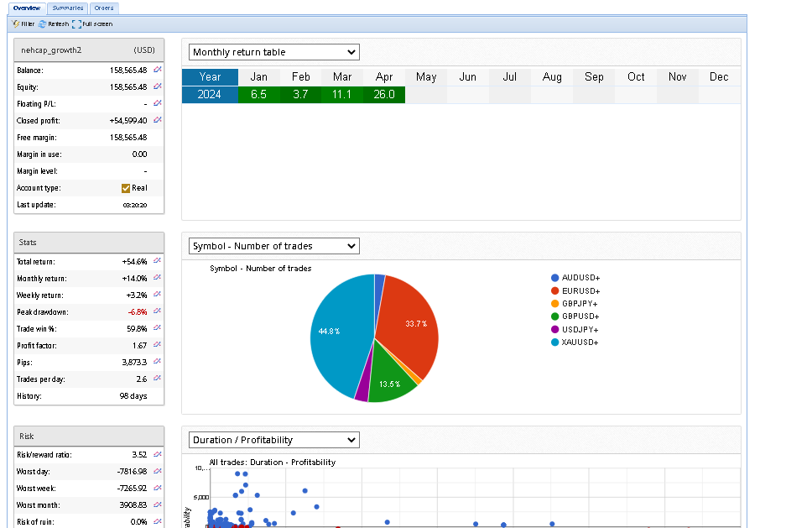Viewport: 812px width, 528px height.
Task: Open the Worst day chart icon
Action: (x=157, y=471)
